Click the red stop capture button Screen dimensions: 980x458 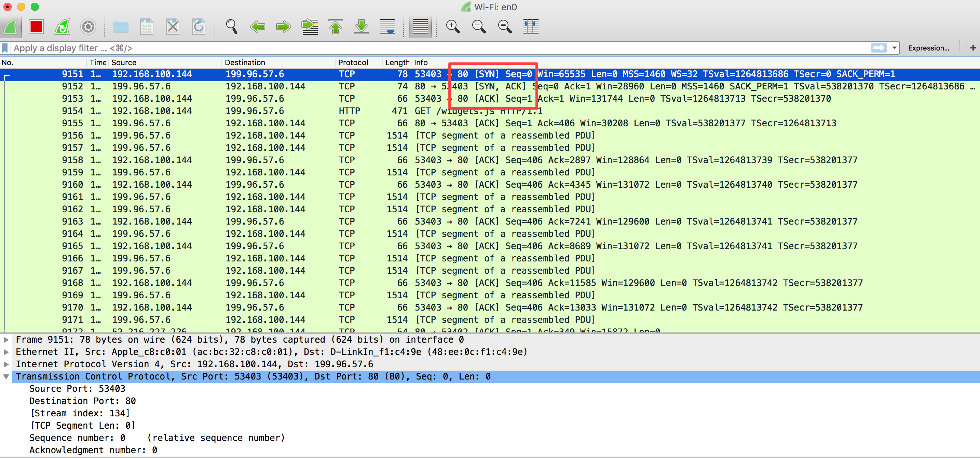click(36, 27)
